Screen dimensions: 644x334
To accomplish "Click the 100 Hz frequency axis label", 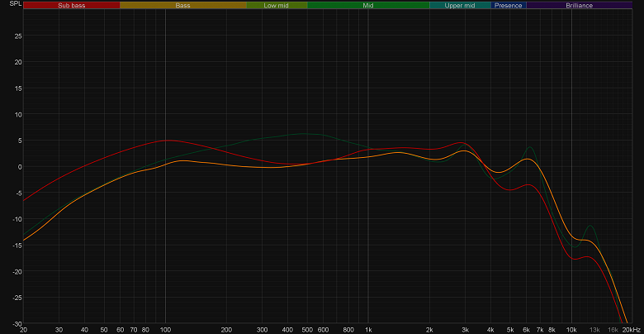I will pyautogui.click(x=165, y=330).
